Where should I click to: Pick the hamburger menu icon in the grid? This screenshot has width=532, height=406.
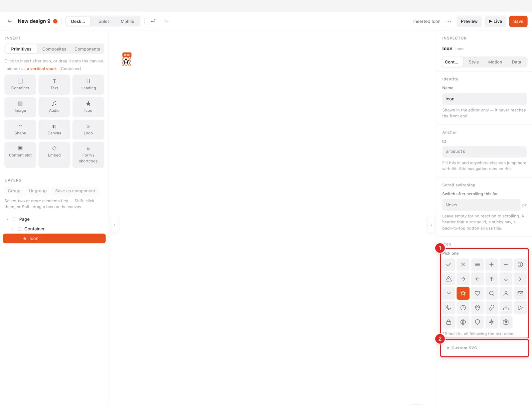477,264
